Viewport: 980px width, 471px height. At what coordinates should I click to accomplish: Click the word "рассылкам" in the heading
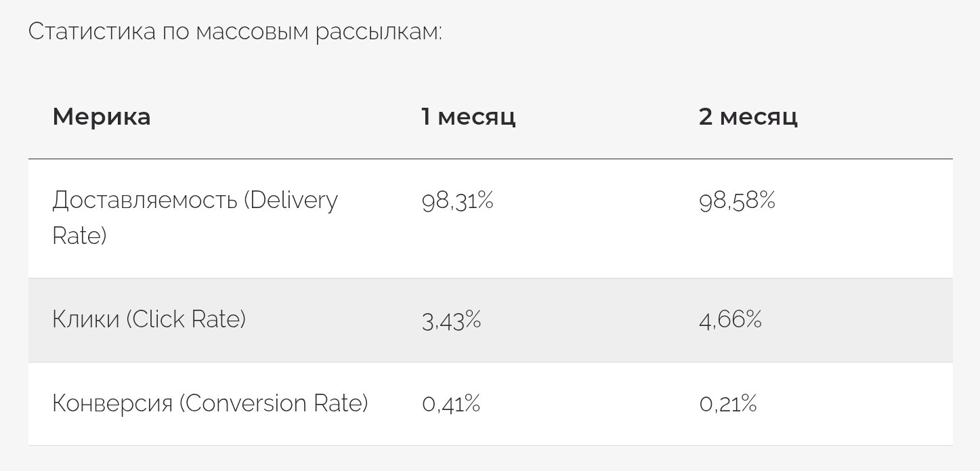pos(378,32)
